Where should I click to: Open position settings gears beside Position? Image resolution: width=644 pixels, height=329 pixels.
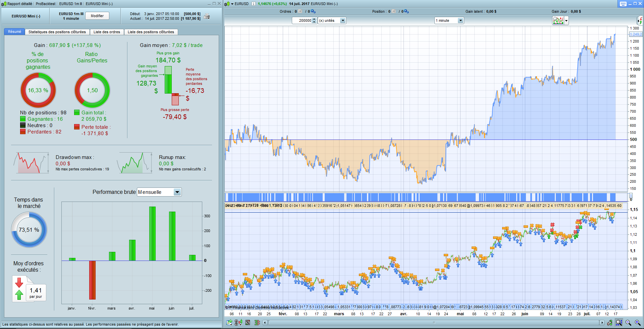(406, 11)
